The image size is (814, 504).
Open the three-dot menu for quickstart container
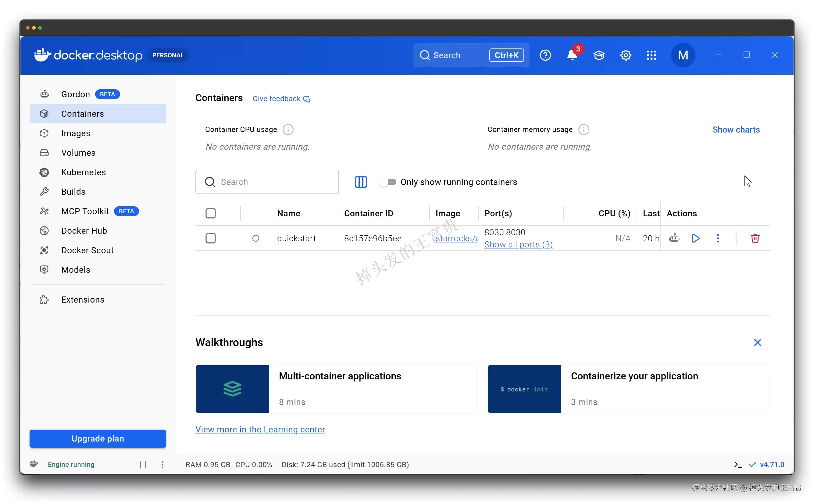click(718, 238)
